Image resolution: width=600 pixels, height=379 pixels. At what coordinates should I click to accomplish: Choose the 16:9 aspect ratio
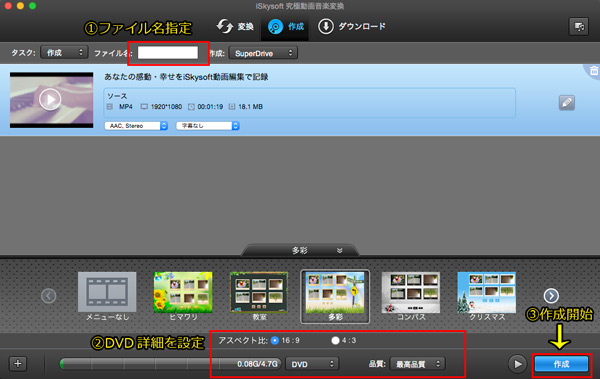pos(275,340)
